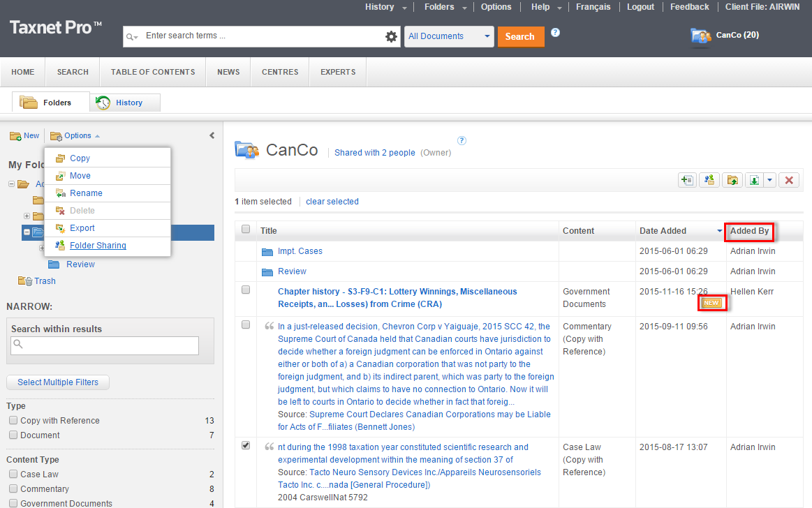Select the Trash item in folder tree
812x508 pixels.
pyautogui.click(x=45, y=281)
